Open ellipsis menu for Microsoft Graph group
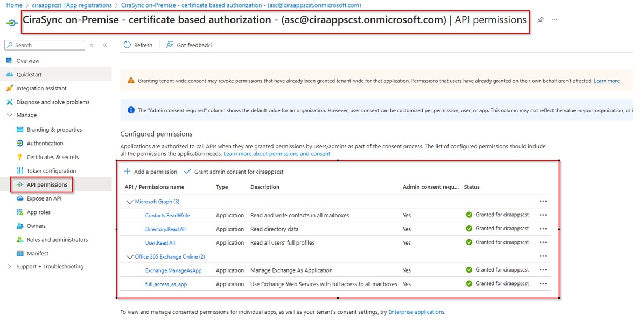644x321 pixels. click(543, 201)
